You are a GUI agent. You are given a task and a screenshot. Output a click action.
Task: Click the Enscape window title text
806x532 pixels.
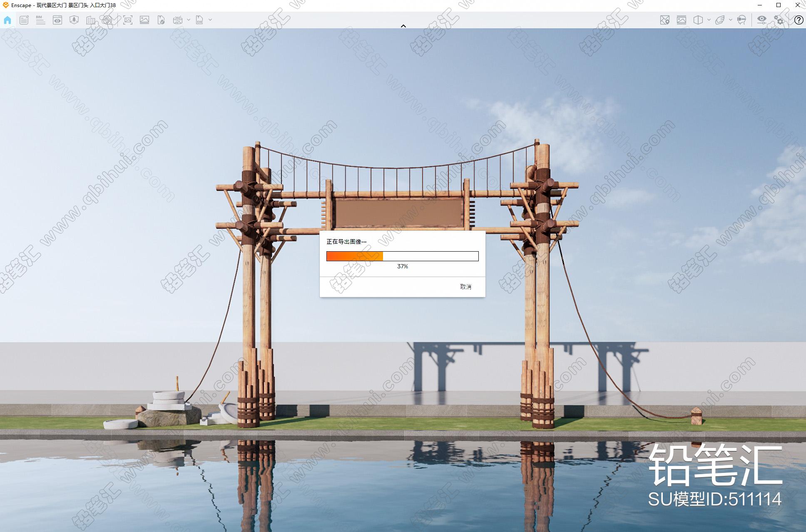63,5
